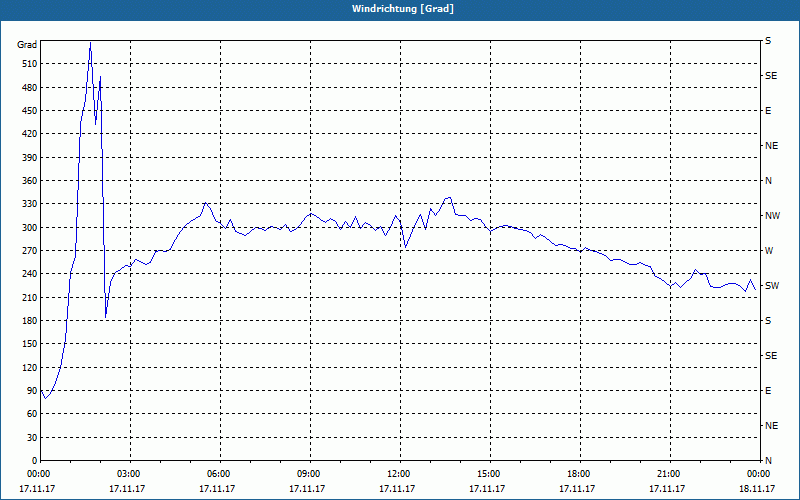Select the 60 degree axis label
The height and width of the screenshot is (500, 800).
coord(32,414)
